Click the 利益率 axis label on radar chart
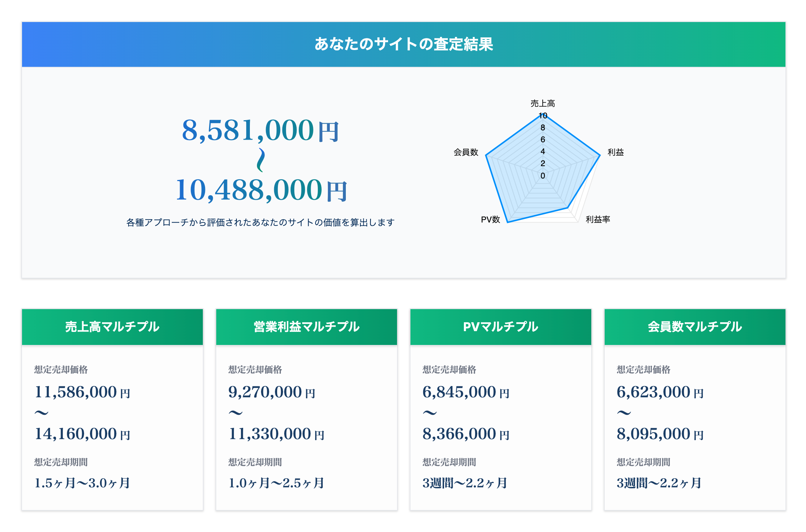This screenshot has height=532, width=806. click(x=598, y=220)
